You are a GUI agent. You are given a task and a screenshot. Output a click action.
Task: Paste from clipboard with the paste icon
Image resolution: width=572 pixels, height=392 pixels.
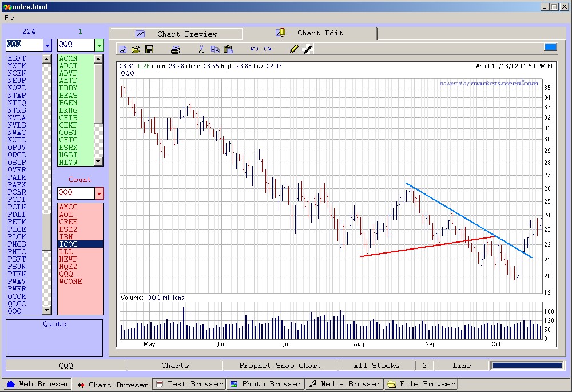228,49
